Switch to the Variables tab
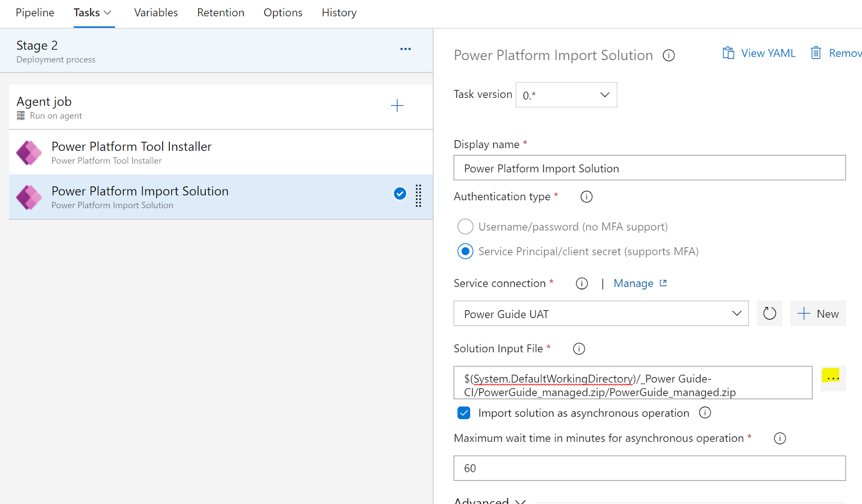The image size is (862, 504). point(156,13)
